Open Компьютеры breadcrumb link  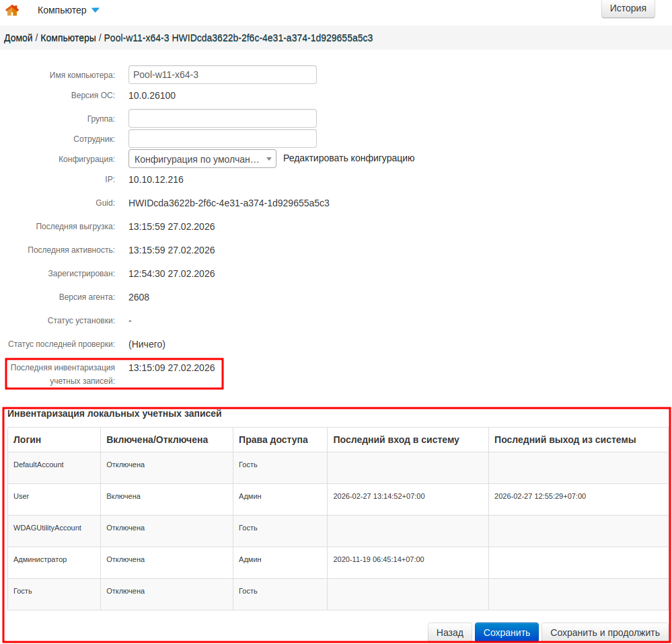click(68, 38)
